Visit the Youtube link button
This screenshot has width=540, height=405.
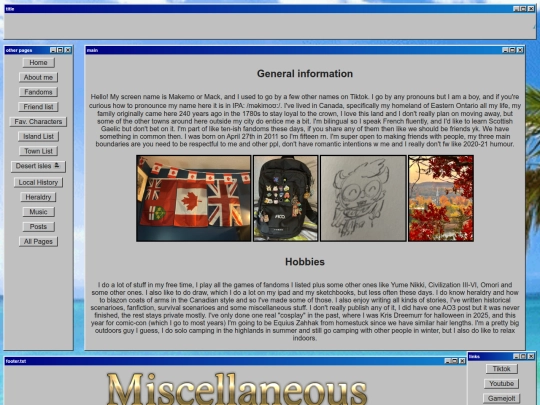pos(501,384)
